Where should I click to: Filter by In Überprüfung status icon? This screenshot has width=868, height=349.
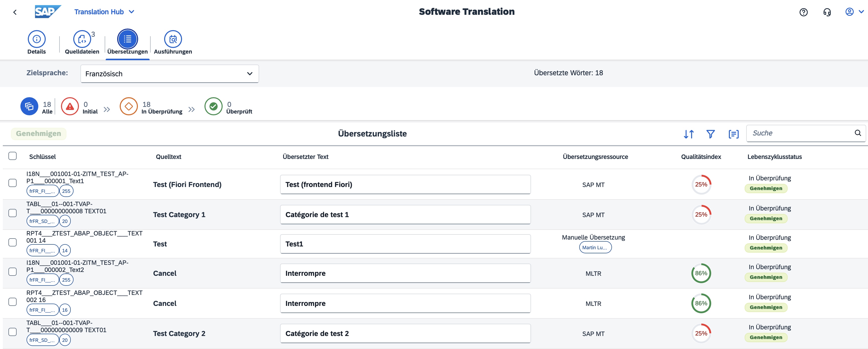[129, 106]
